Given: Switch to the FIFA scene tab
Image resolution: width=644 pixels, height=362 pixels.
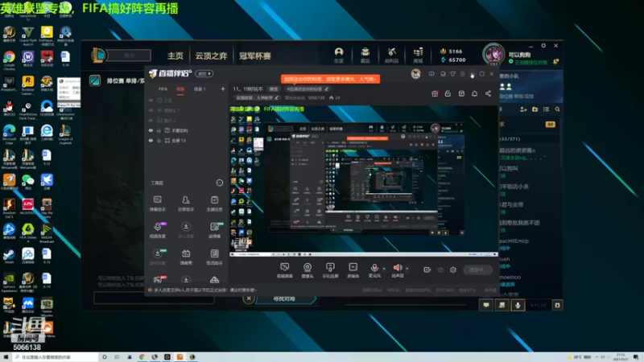Looking at the screenshot, I should 163,88.
